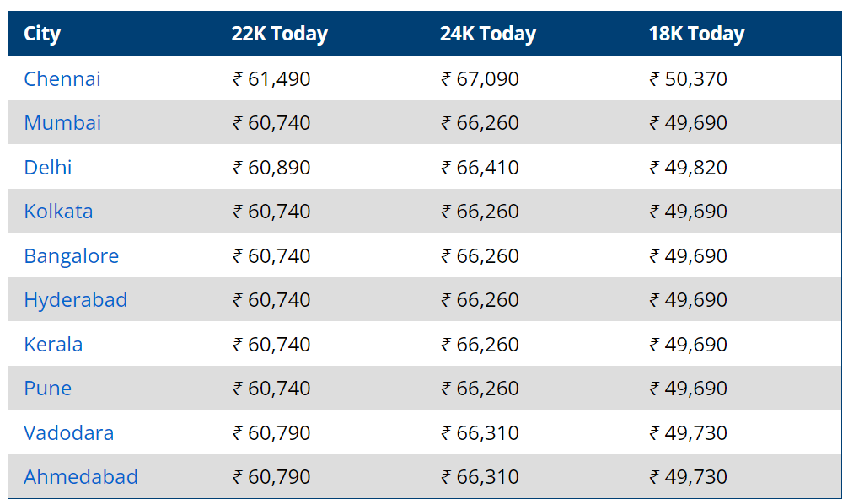Select Chennai's 22K price ₹ 61,490
848x504 pixels.
pyautogui.click(x=271, y=79)
